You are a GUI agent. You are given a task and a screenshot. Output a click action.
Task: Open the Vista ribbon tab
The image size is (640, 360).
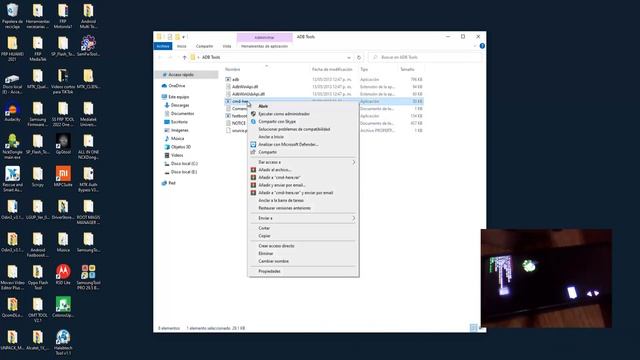pos(227,46)
